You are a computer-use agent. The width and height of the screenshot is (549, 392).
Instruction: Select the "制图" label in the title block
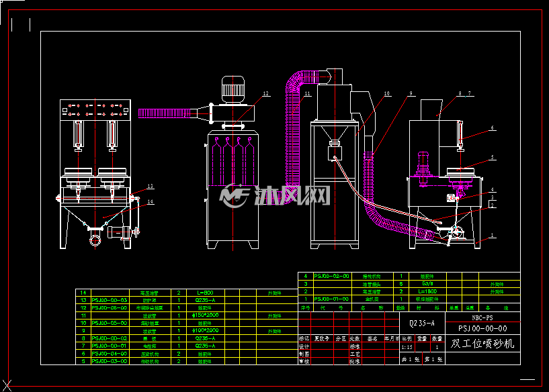coord(304,354)
